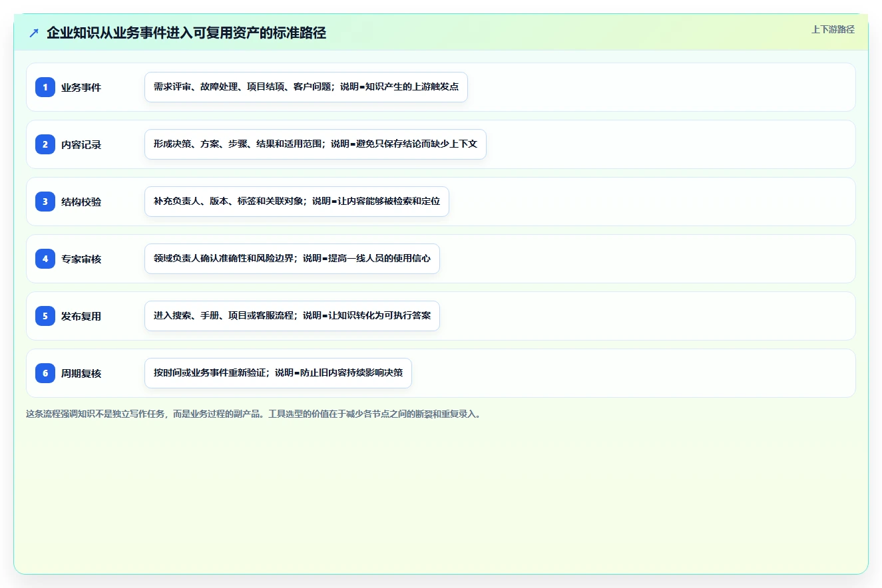Click step number 5 badge
The height and width of the screenshot is (588, 882).
click(x=45, y=316)
